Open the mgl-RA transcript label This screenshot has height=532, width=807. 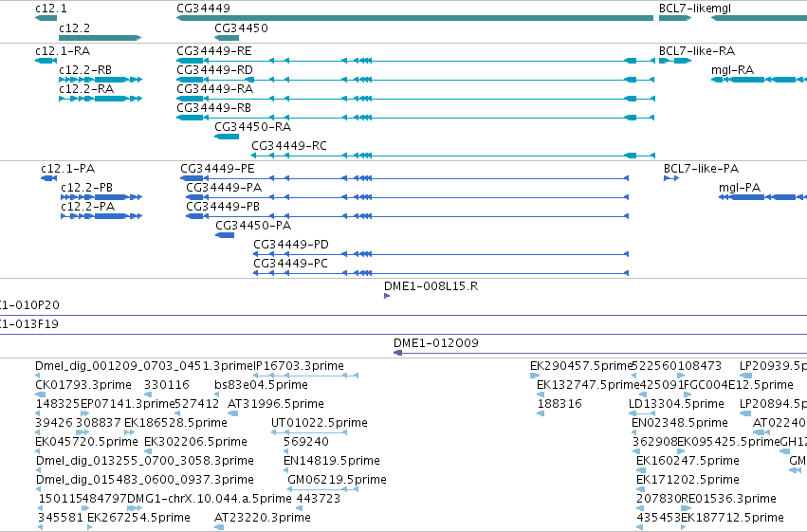tap(732, 70)
